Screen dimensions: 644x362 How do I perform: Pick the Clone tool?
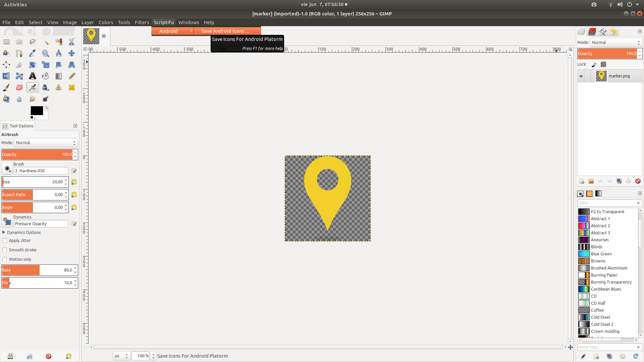coord(59,87)
